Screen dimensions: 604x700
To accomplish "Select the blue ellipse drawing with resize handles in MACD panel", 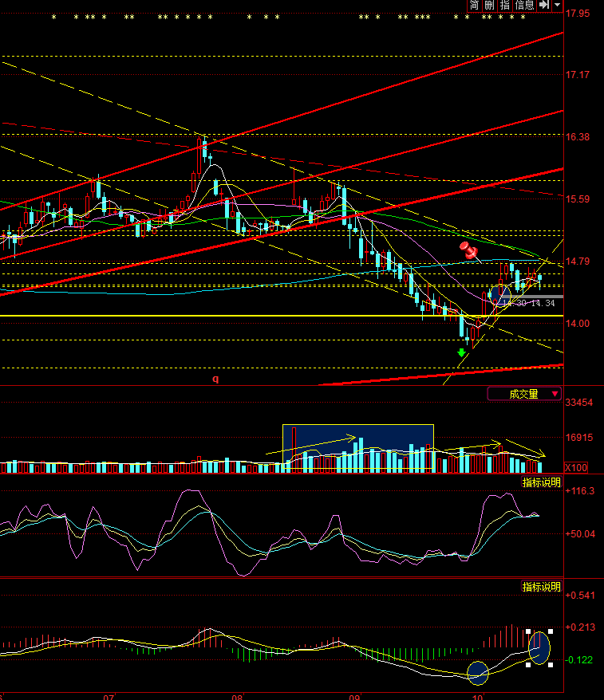I will 539,648.
